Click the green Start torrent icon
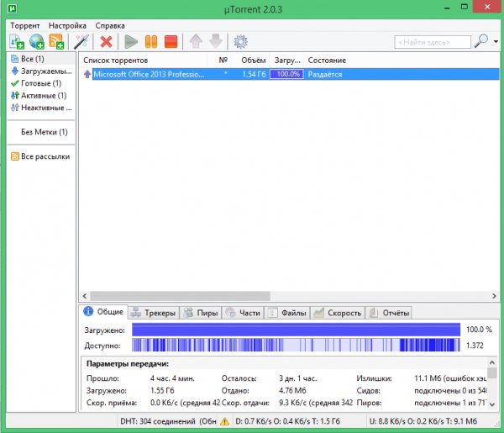The width and height of the screenshot is (504, 433). [x=131, y=42]
